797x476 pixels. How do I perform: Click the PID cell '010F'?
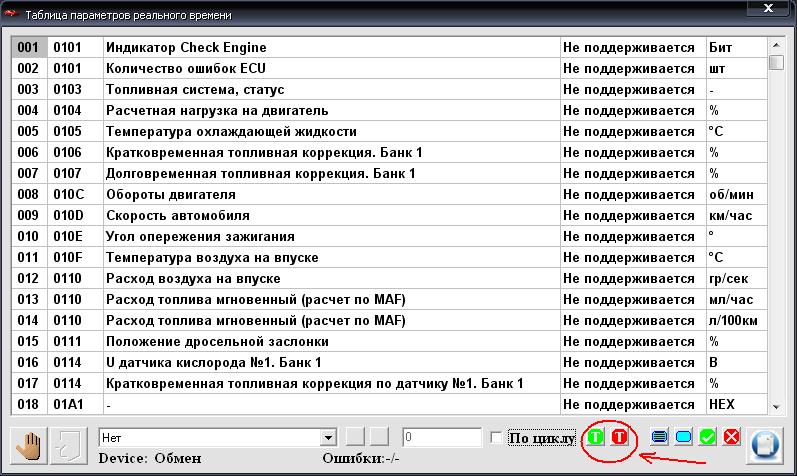click(x=75, y=257)
